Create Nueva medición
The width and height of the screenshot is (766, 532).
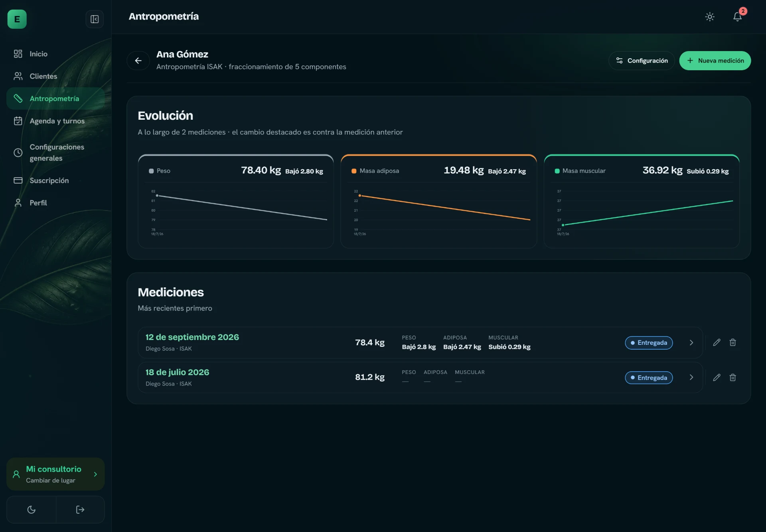715,61
